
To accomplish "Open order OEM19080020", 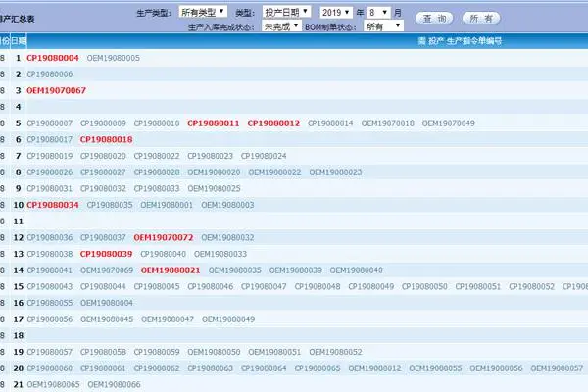I will (214, 172).
